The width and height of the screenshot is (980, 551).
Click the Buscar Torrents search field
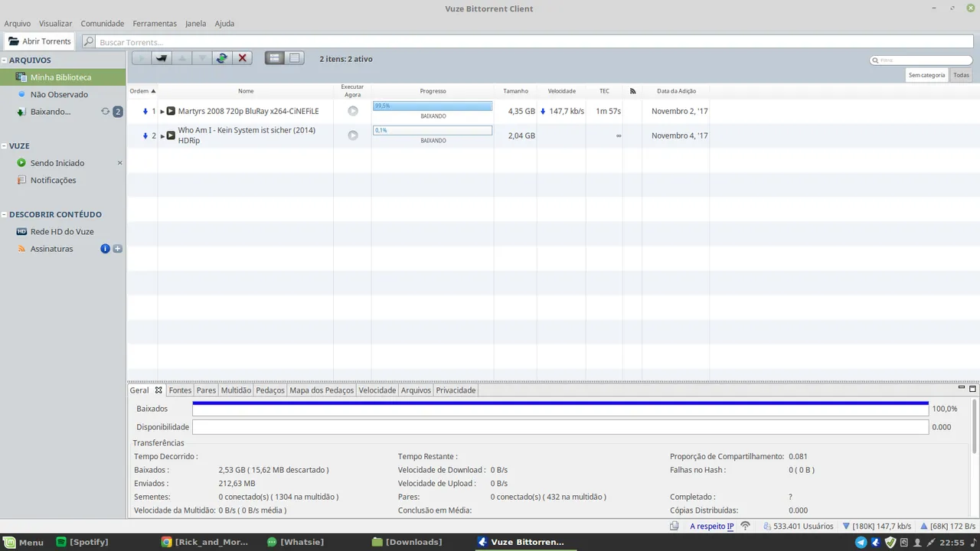point(536,42)
